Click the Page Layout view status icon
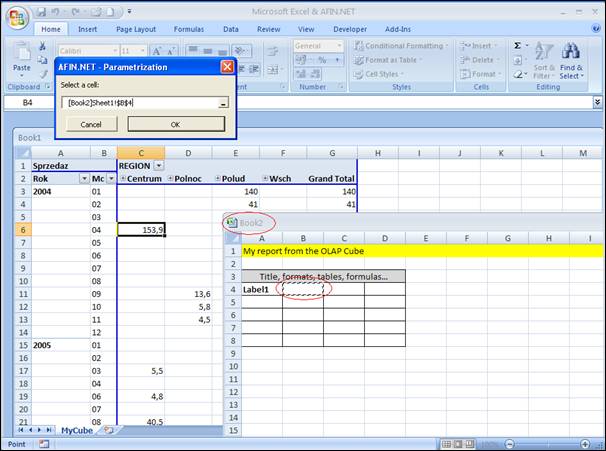 [458, 444]
